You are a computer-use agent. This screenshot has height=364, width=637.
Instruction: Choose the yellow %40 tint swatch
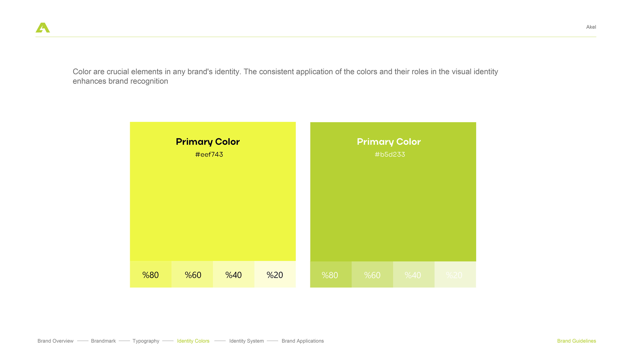(x=234, y=275)
